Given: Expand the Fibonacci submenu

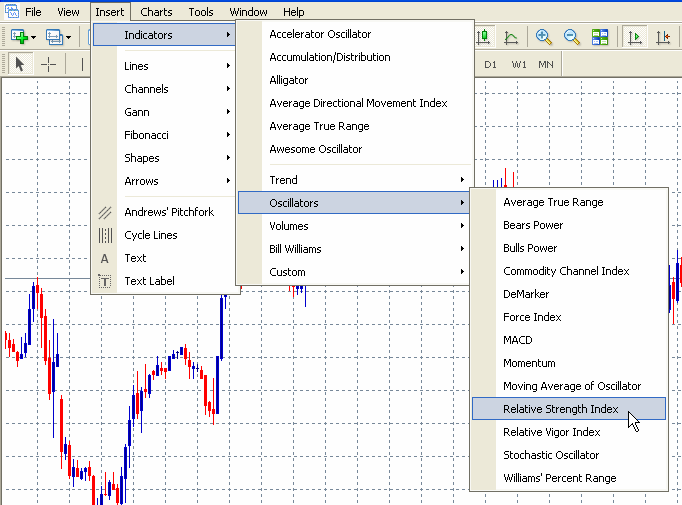Looking at the screenshot, I should point(164,135).
